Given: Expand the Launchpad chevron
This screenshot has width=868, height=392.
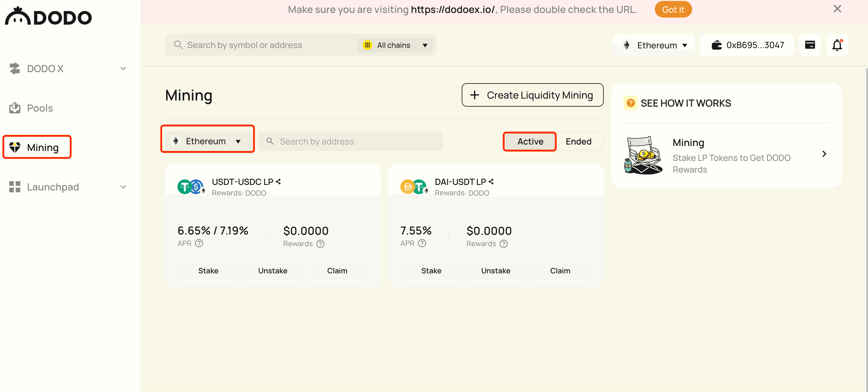Looking at the screenshot, I should click(123, 187).
